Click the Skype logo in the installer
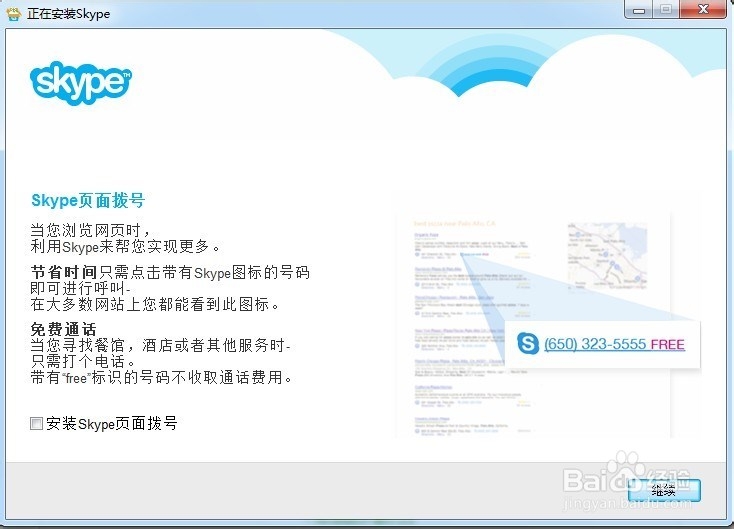Viewport: 734px width, 529px height. (81, 83)
